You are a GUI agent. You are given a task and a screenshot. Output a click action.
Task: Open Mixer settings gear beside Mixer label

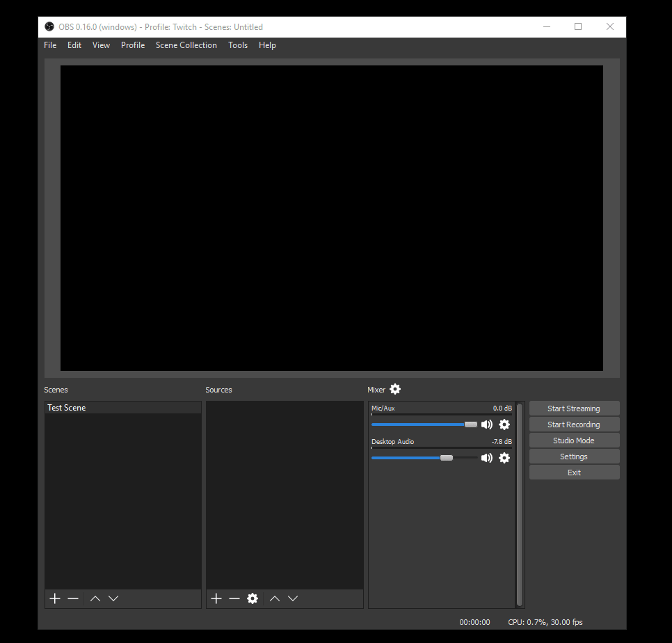pyautogui.click(x=395, y=389)
